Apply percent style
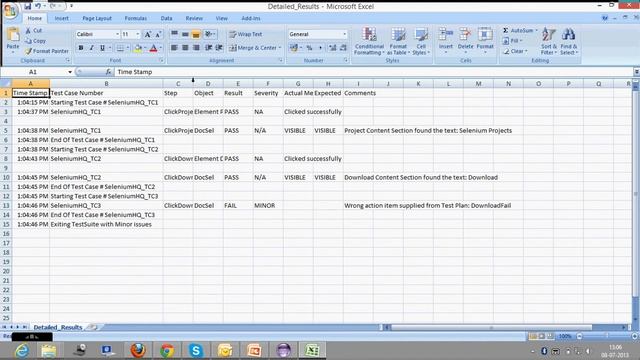Screen dimensions: 640x360 [x=309, y=48]
